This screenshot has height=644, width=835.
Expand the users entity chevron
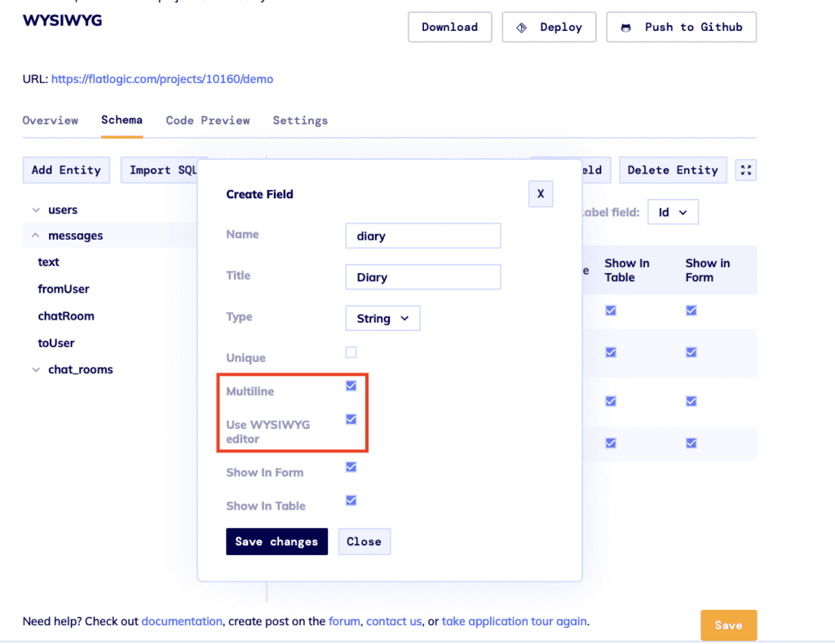(36, 210)
